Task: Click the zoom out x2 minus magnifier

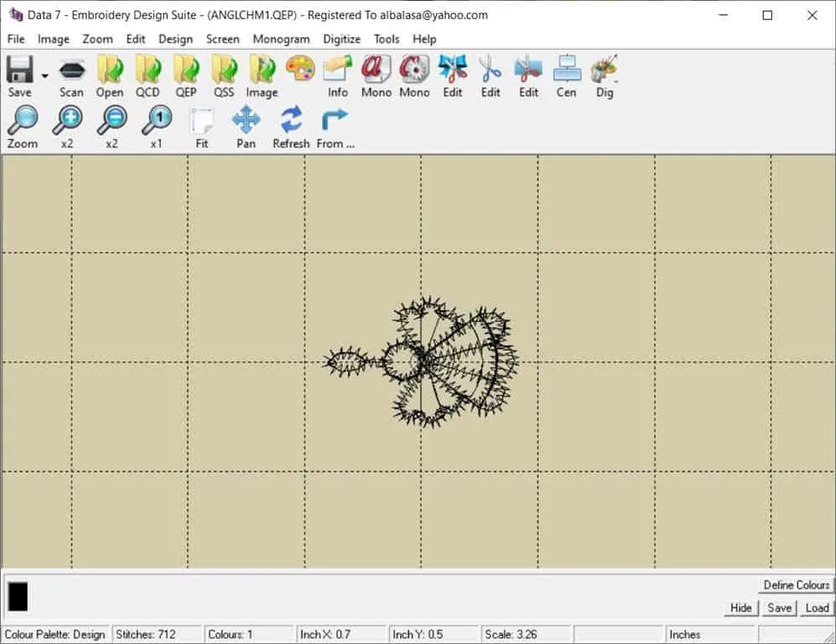Action: (x=112, y=120)
